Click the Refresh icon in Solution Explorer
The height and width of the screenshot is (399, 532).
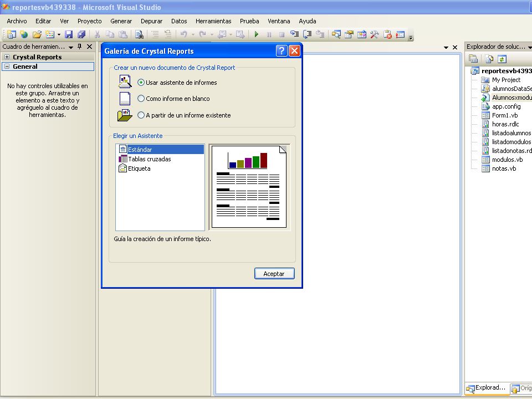tap(502, 59)
